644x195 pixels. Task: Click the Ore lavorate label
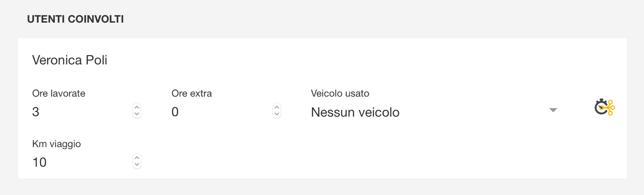[x=59, y=93]
